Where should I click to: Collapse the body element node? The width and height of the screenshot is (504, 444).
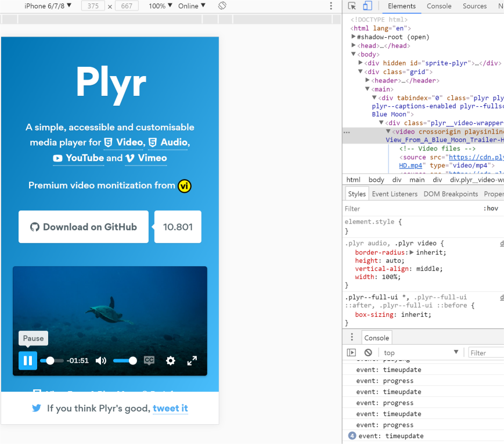(354, 54)
